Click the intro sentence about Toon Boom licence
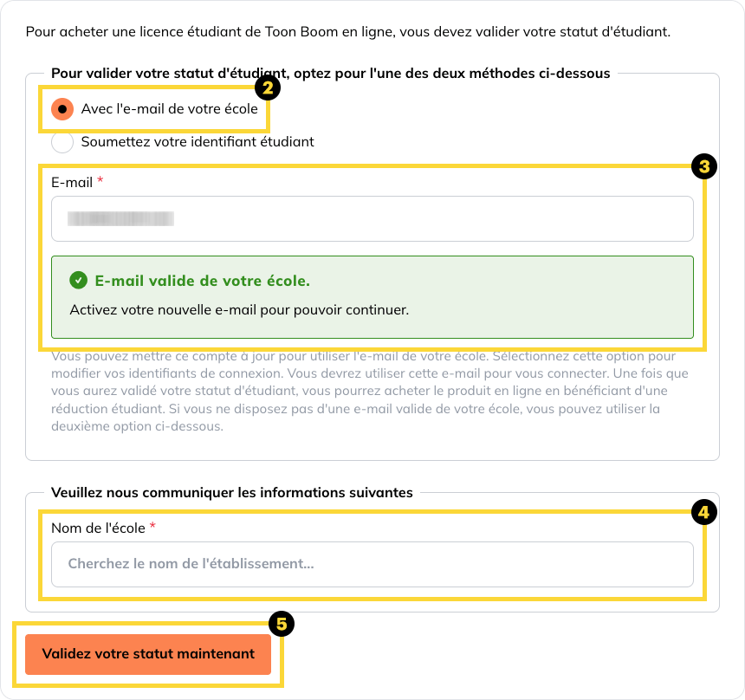The height and width of the screenshot is (700, 745). 348,33
